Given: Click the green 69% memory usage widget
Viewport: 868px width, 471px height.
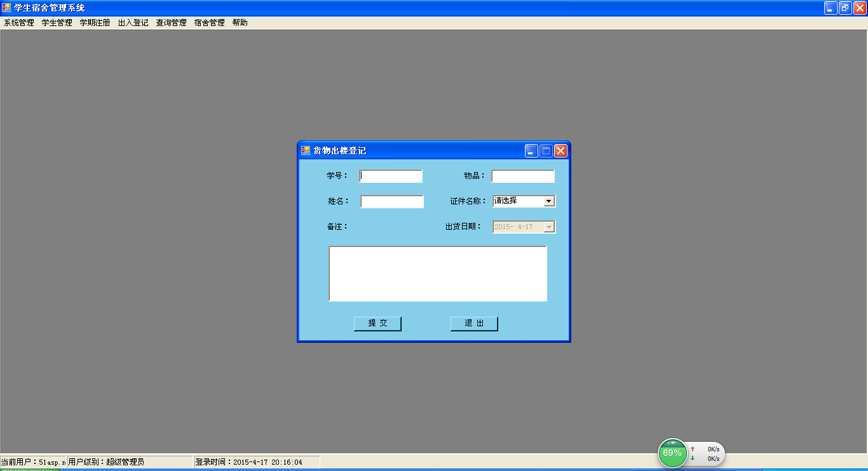Looking at the screenshot, I should pos(672,453).
